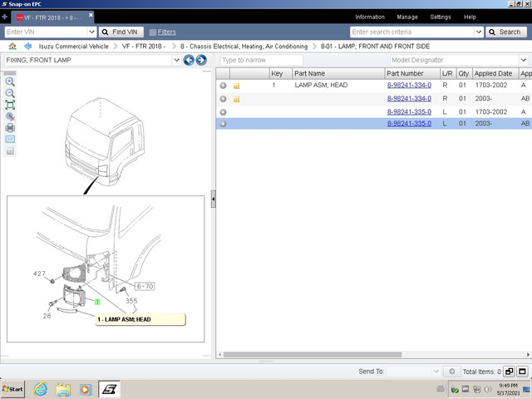Open Windows Explorer folder in taskbar
The image size is (532, 399).
[x=63, y=390]
